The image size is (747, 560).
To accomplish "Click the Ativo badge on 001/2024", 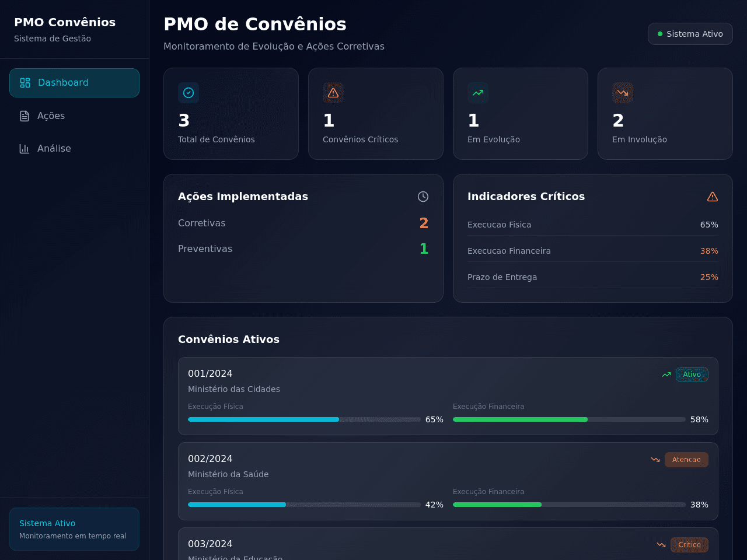I will point(692,374).
